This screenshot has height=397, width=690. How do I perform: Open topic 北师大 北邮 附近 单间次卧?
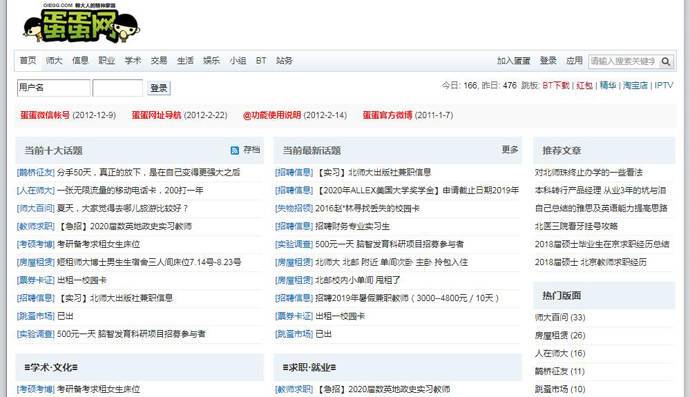pyautogui.click(x=392, y=262)
